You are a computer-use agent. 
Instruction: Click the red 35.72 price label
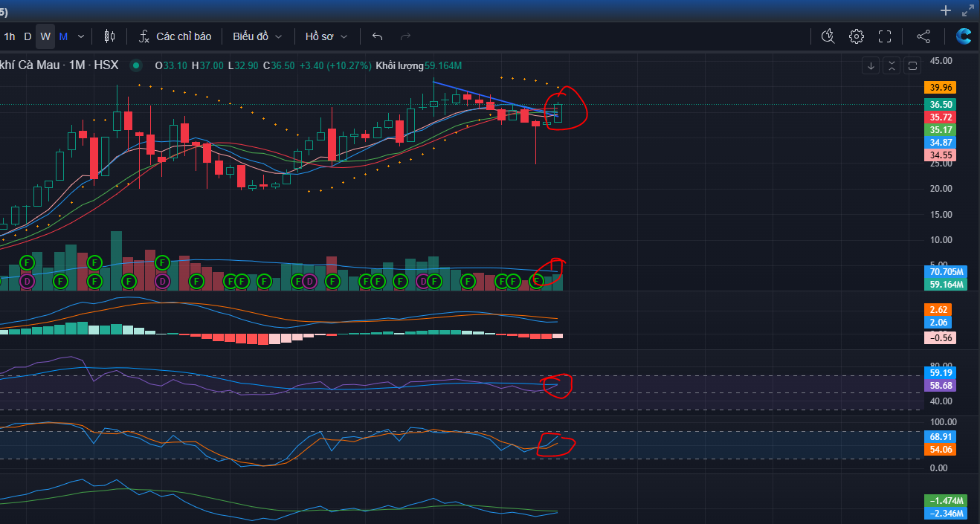(941, 117)
